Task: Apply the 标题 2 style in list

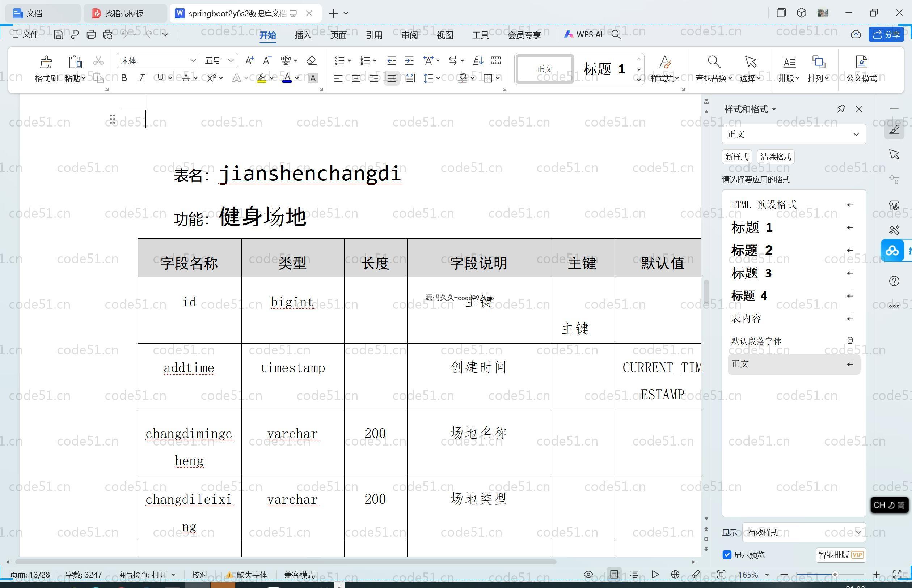Action: [794, 250]
